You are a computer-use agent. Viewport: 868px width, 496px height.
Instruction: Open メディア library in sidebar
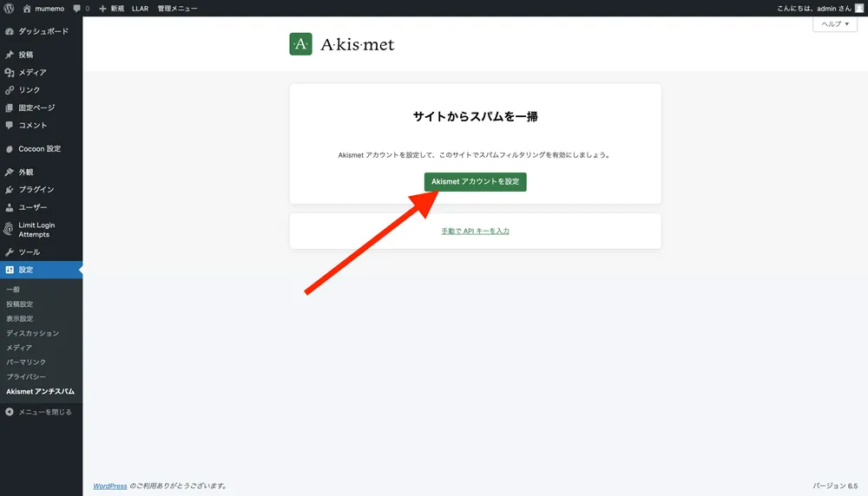tap(32, 73)
